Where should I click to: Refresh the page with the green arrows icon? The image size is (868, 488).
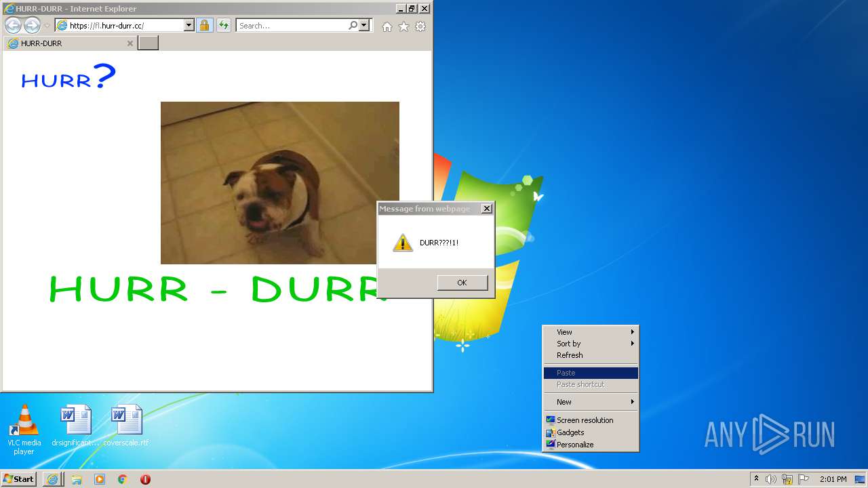224,26
